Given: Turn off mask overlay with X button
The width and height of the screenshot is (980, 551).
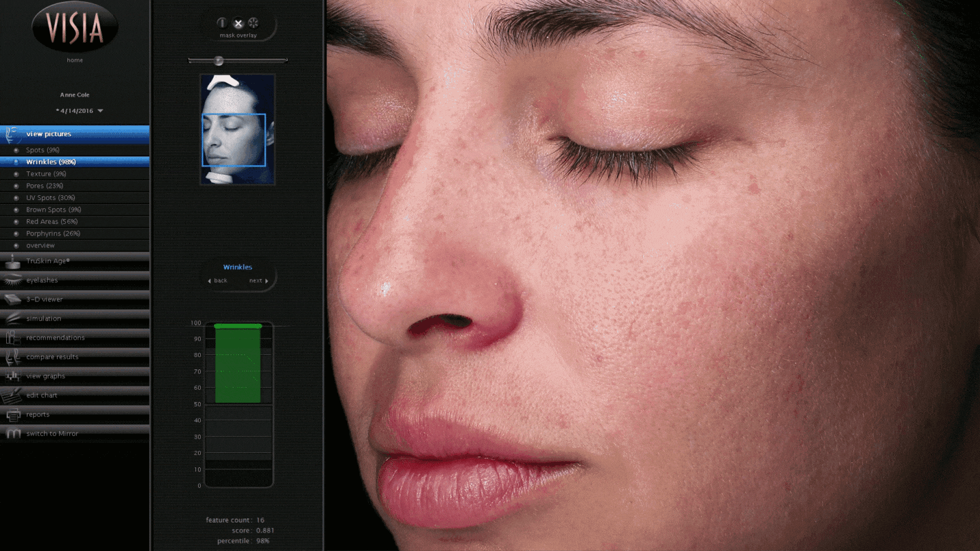Looking at the screenshot, I should pos(238,23).
